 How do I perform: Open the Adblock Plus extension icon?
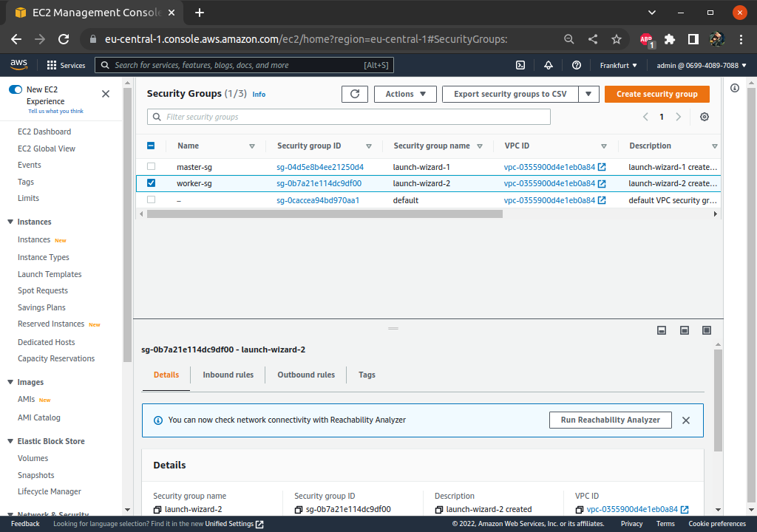tap(646, 40)
